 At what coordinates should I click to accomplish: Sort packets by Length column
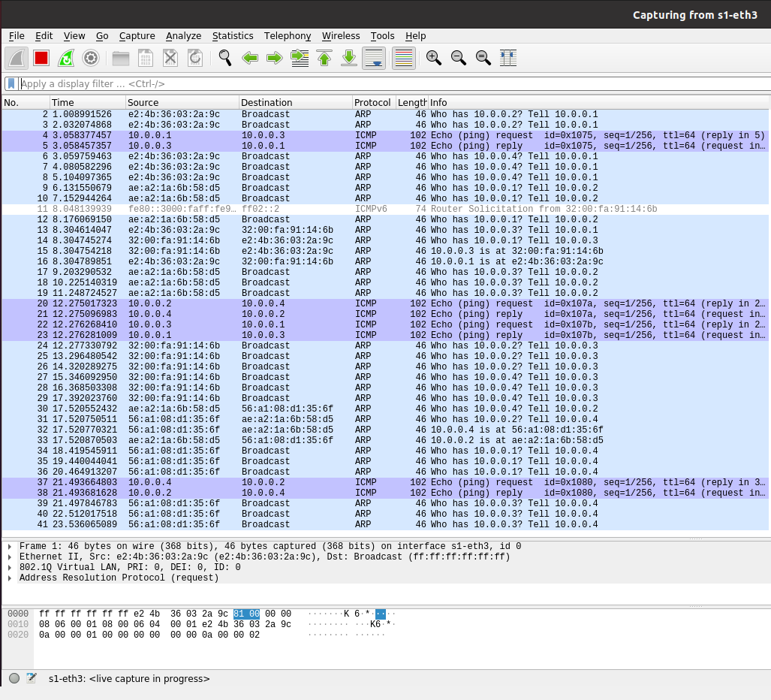point(412,102)
